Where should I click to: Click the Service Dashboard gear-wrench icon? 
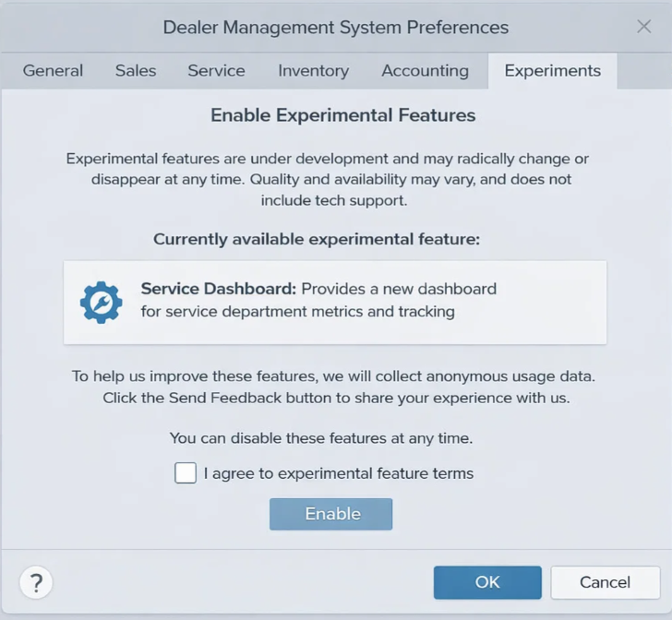coord(102,303)
